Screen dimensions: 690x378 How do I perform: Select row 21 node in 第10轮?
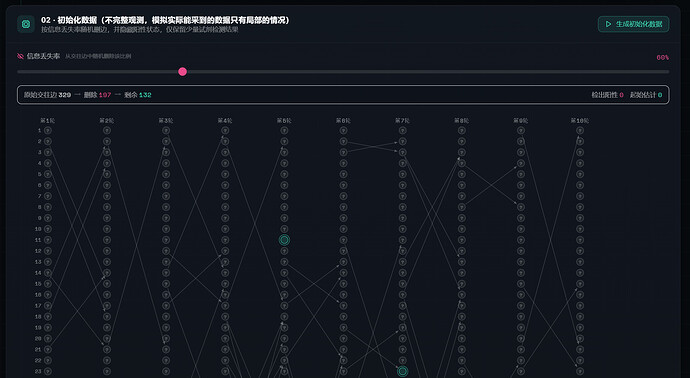[x=580, y=349]
